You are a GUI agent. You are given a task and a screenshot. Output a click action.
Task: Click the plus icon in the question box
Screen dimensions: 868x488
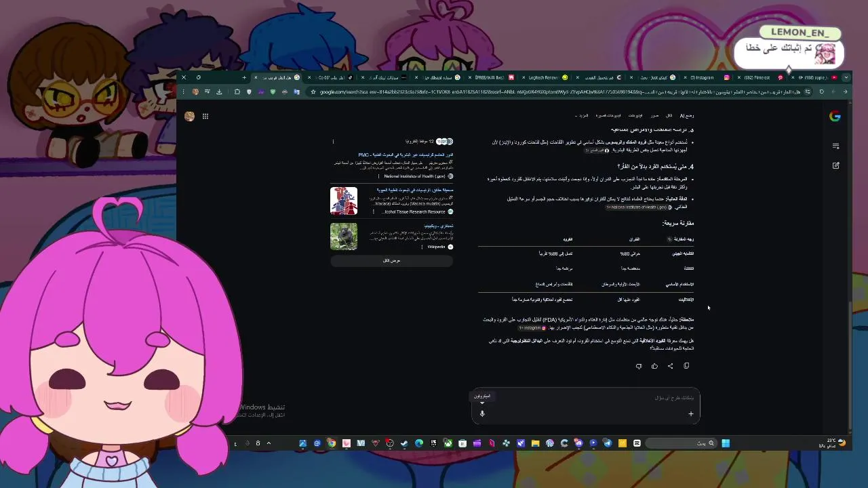click(691, 413)
